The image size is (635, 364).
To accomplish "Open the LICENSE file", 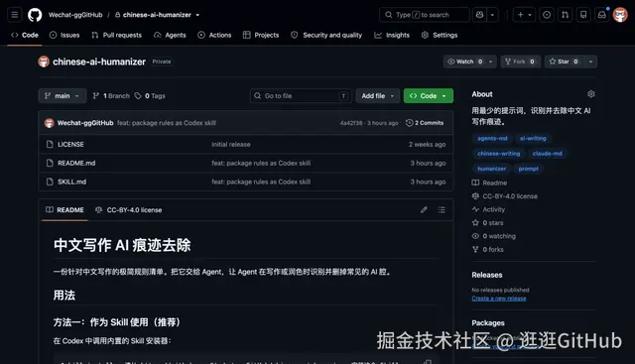I will pos(70,145).
